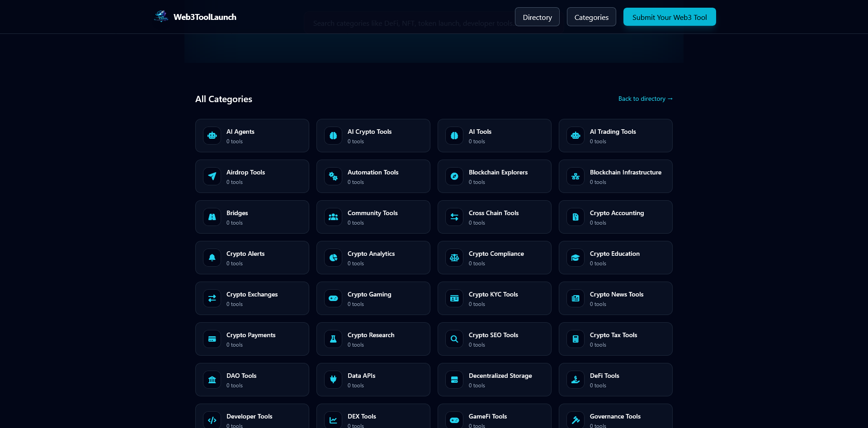This screenshot has height=428, width=868.
Task: Click the Crypto Payments credit card icon
Action: (x=212, y=339)
